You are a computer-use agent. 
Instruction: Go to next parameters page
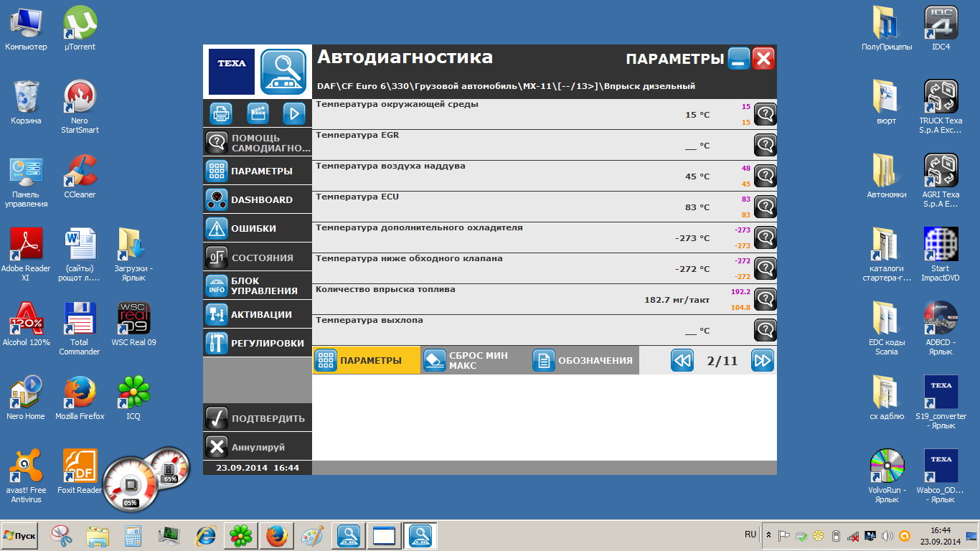point(763,360)
